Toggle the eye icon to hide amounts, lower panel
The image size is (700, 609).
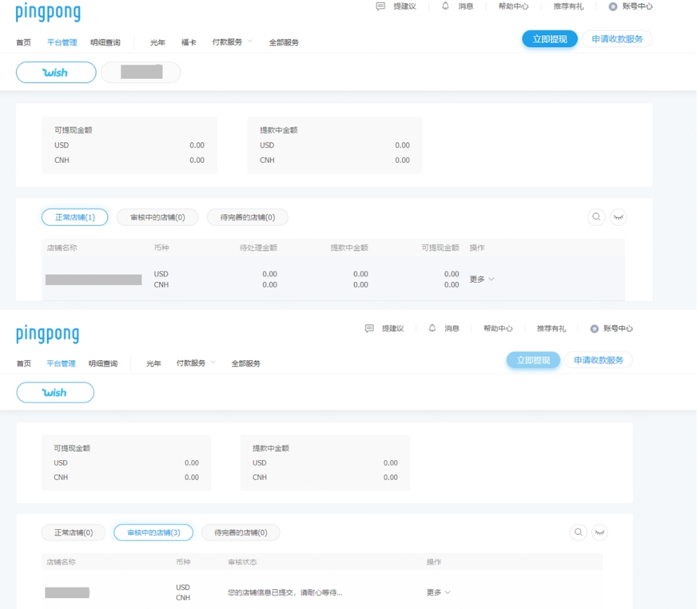[600, 532]
